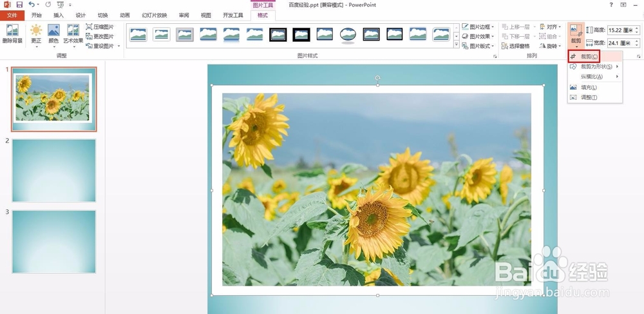644x314 pixels.
Task: Click the Undo arrow icon
Action: (x=31, y=5)
